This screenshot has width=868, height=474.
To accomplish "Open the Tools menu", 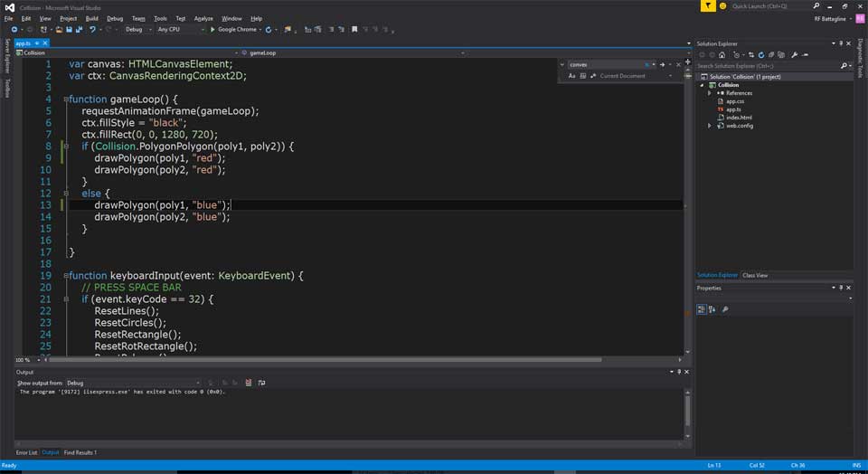I will [x=160, y=19].
